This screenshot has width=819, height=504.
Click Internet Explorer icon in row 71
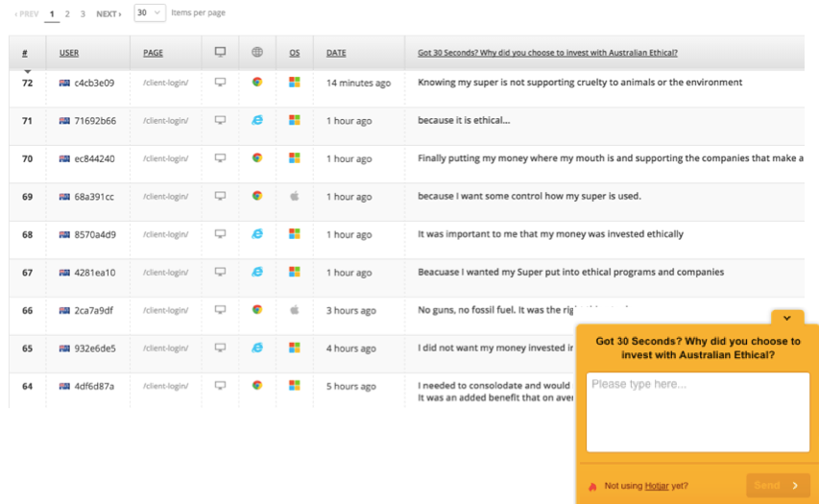tap(257, 120)
